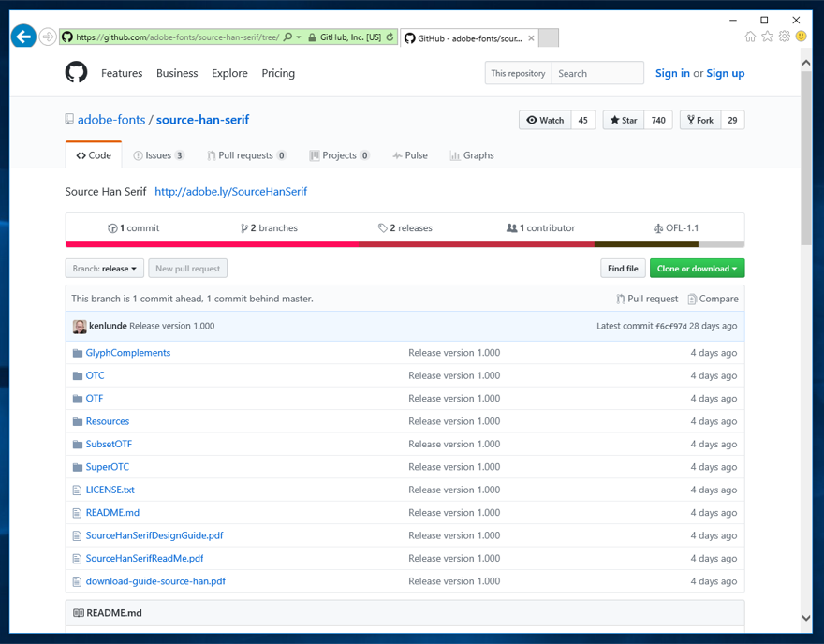The image size is (824, 644).
Task: Open the stargazers count 740
Action: click(658, 121)
